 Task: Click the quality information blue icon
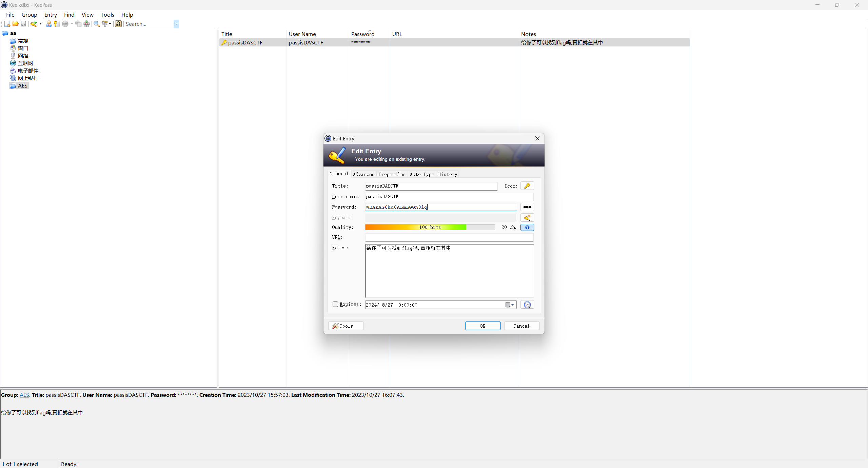click(527, 227)
